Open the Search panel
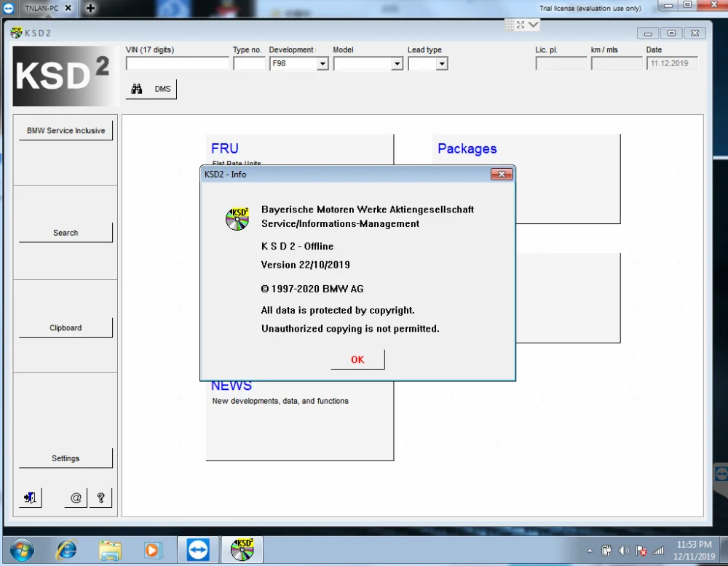 (x=66, y=232)
